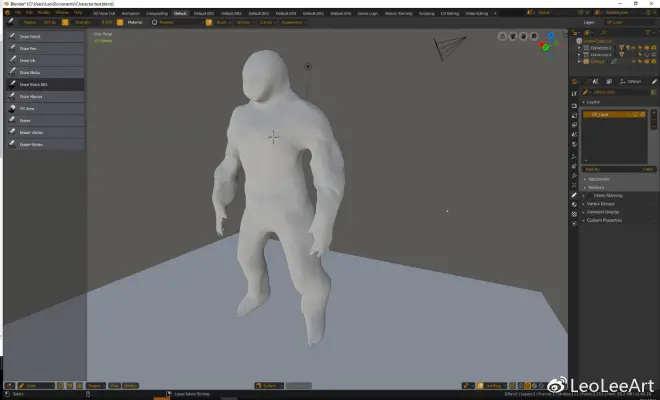Image resolution: width=660 pixels, height=400 pixels.
Task: Open the Output properties tab
Action: click(574, 115)
